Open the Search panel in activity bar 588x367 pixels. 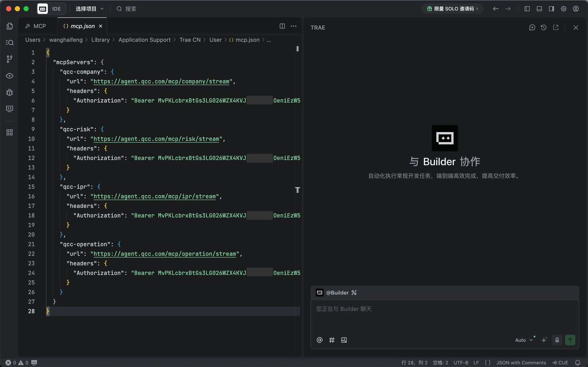point(9,43)
